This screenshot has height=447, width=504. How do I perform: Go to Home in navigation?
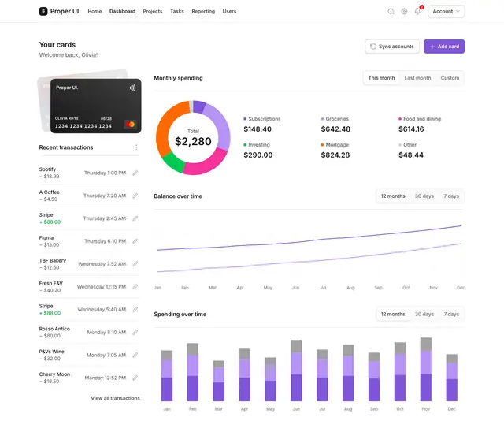94,11
